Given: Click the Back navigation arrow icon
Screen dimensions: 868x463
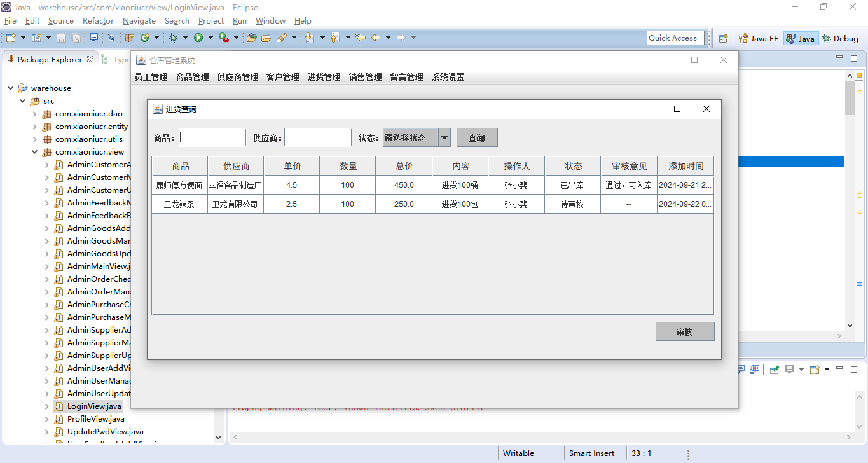Looking at the screenshot, I should 376,38.
